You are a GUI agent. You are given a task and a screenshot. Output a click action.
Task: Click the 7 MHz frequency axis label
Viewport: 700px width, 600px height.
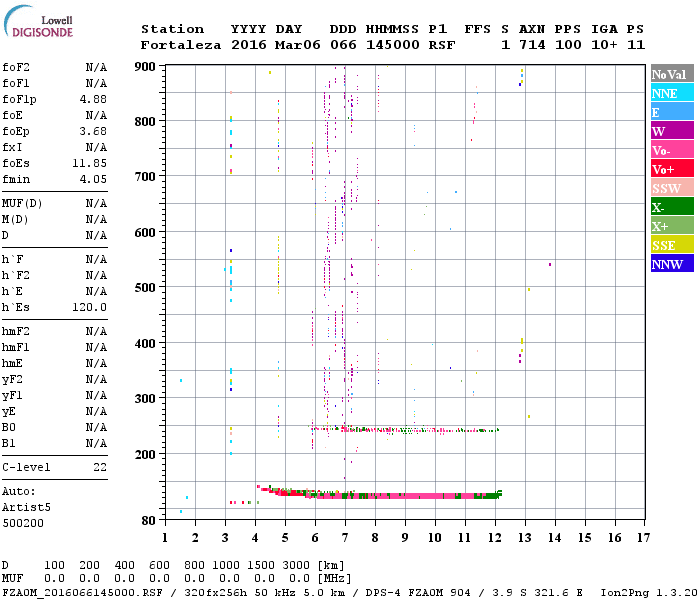345,538
